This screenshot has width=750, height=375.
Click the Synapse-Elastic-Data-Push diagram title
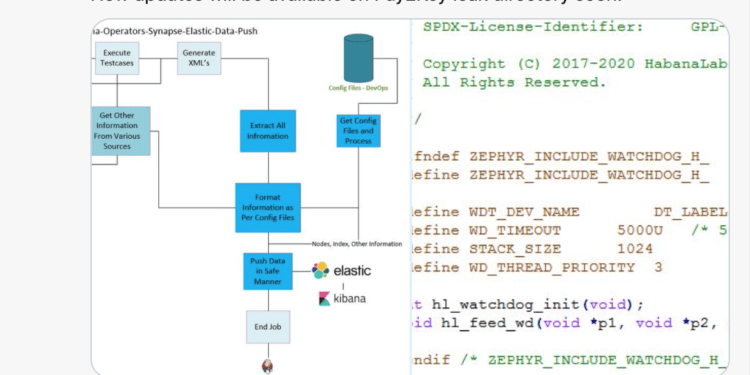[x=175, y=31]
